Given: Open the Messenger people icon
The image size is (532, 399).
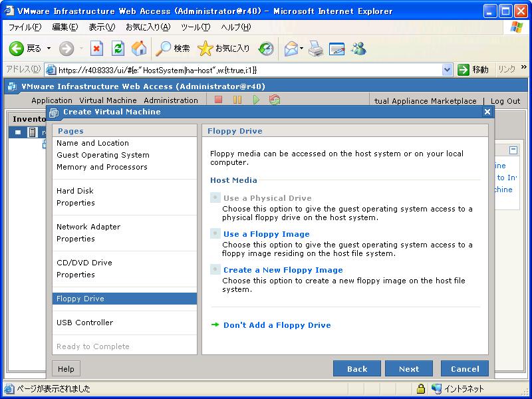Looking at the screenshot, I should click(359, 49).
